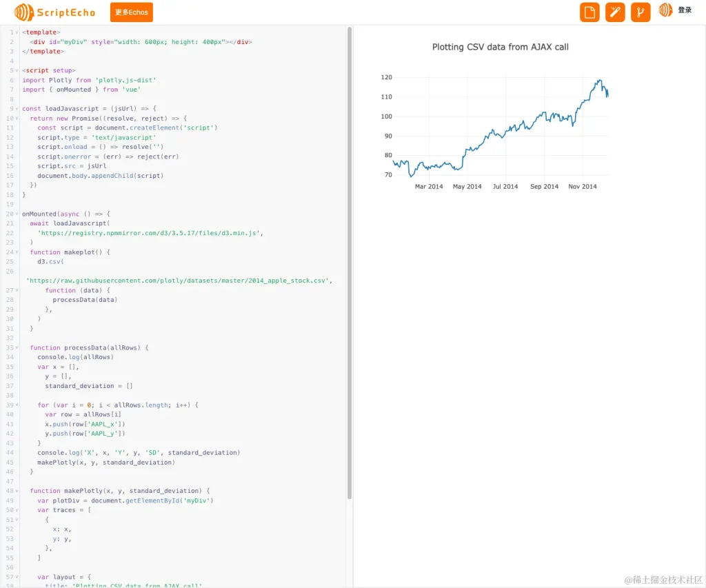Collapse the makePlotly function at line 48

point(15,491)
